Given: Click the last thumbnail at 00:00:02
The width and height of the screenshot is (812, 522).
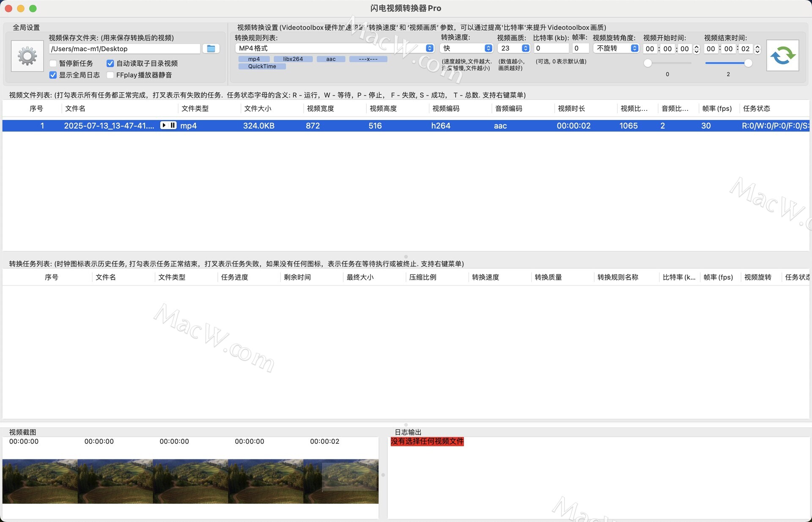Looking at the screenshot, I should pos(341,481).
